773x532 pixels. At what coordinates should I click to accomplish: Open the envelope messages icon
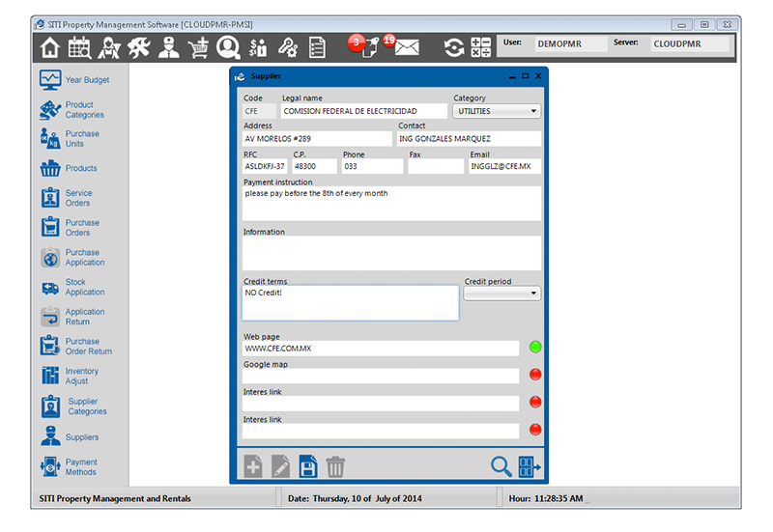[x=407, y=47]
